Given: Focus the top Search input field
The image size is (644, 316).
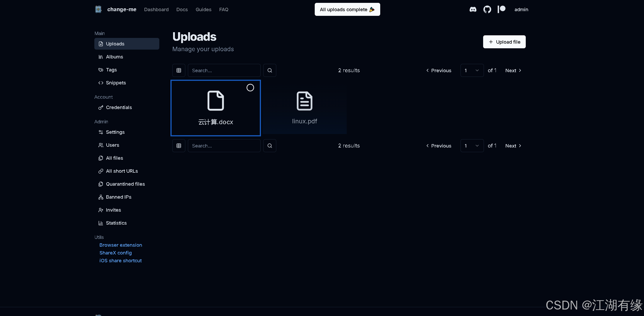Looking at the screenshot, I should point(224,70).
